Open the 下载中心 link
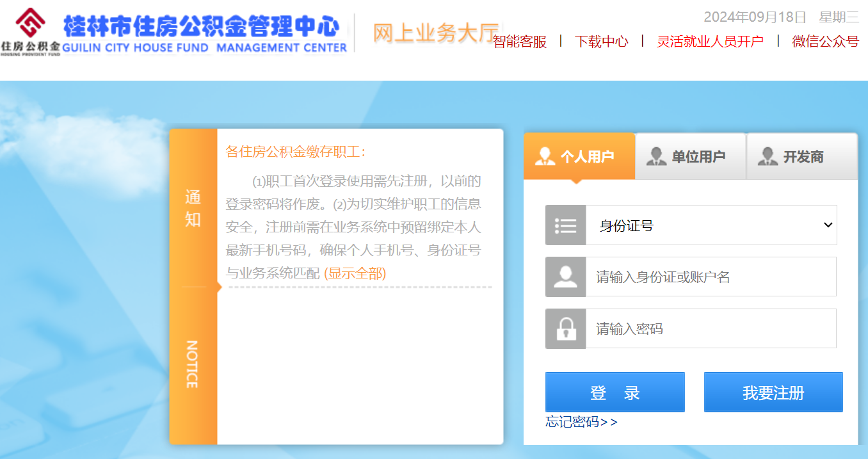868x459 pixels. pos(602,42)
